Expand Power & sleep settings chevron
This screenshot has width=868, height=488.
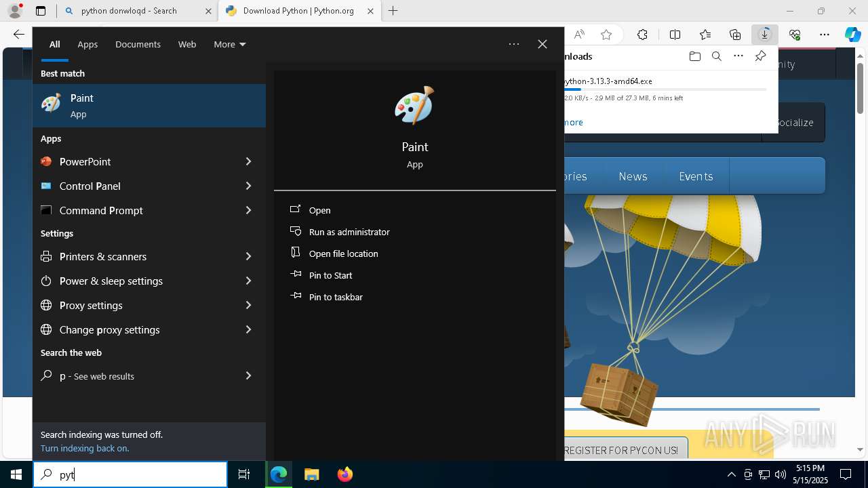(248, 281)
